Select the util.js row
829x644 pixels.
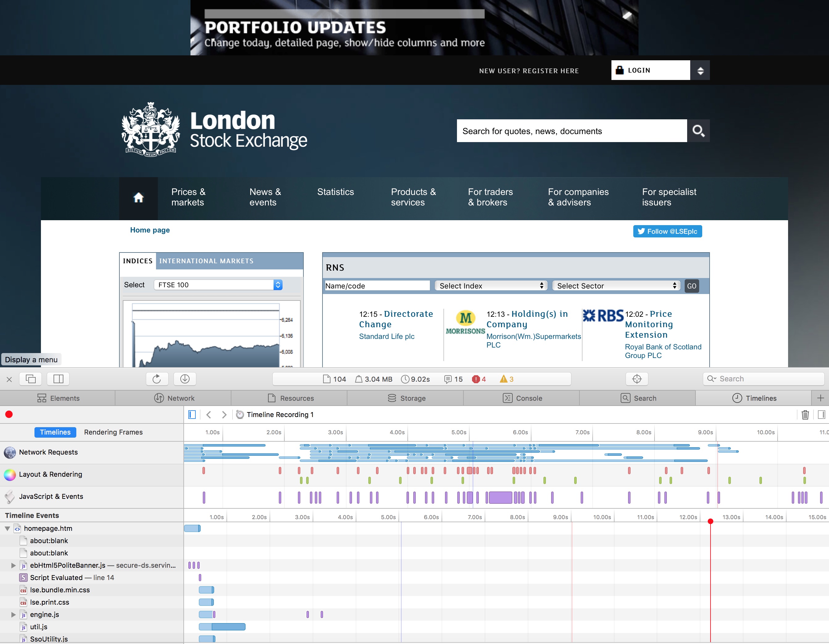click(x=92, y=627)
